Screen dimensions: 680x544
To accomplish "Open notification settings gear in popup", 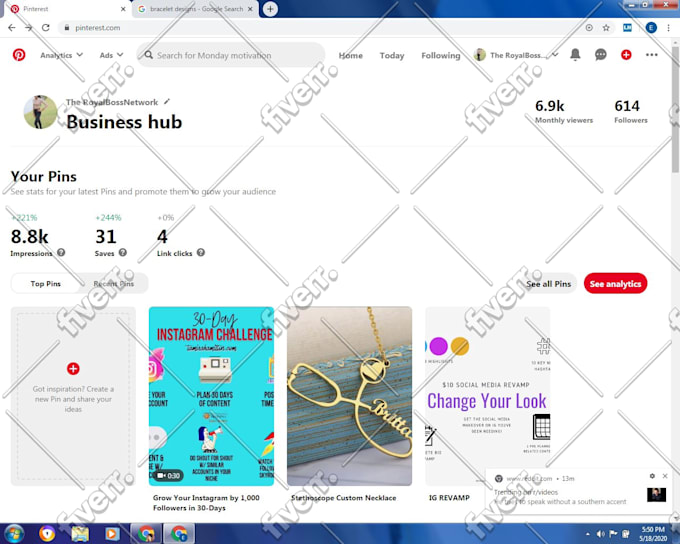I will click(x=652, y=476).
